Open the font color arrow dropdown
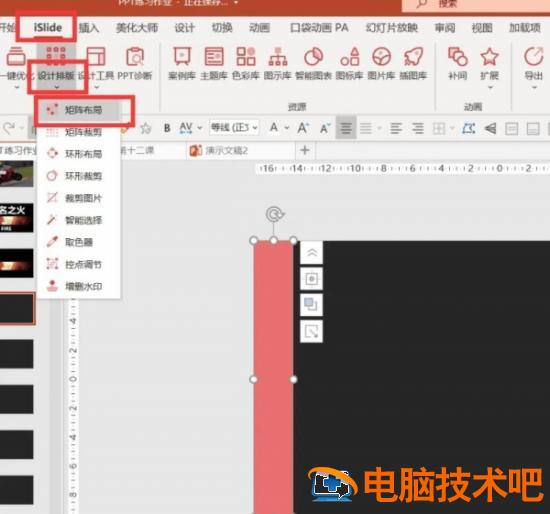The width and height of the screenshot is (550, 514). coord(287,128)
